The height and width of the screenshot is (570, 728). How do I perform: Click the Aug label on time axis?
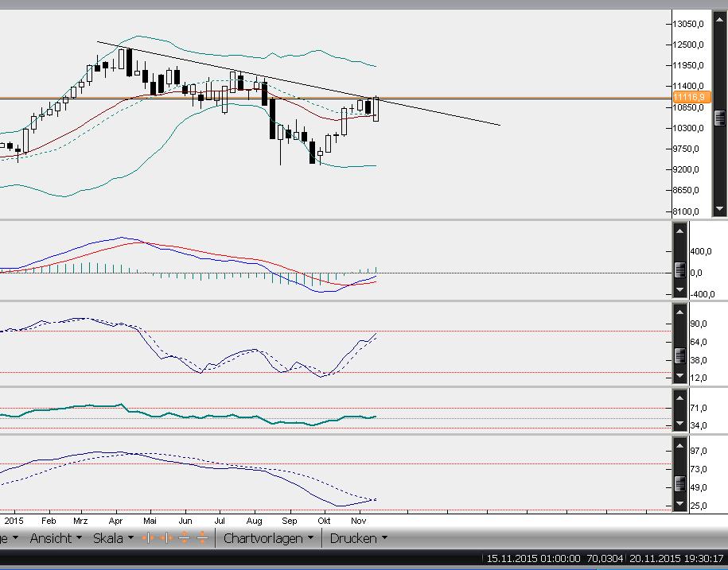(254, 521)
